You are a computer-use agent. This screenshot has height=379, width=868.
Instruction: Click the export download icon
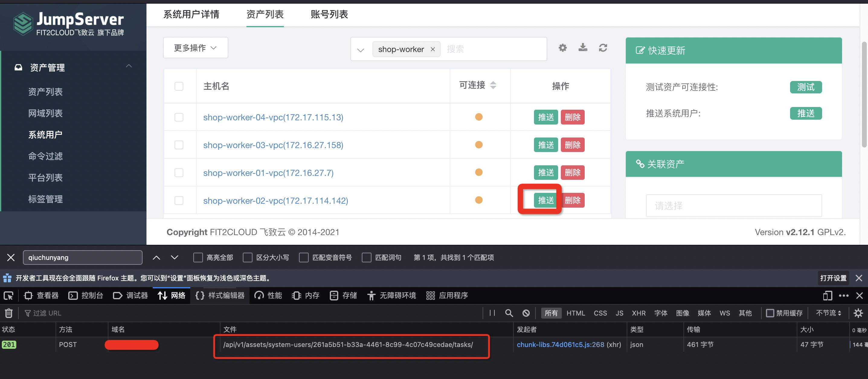point(583,47)
